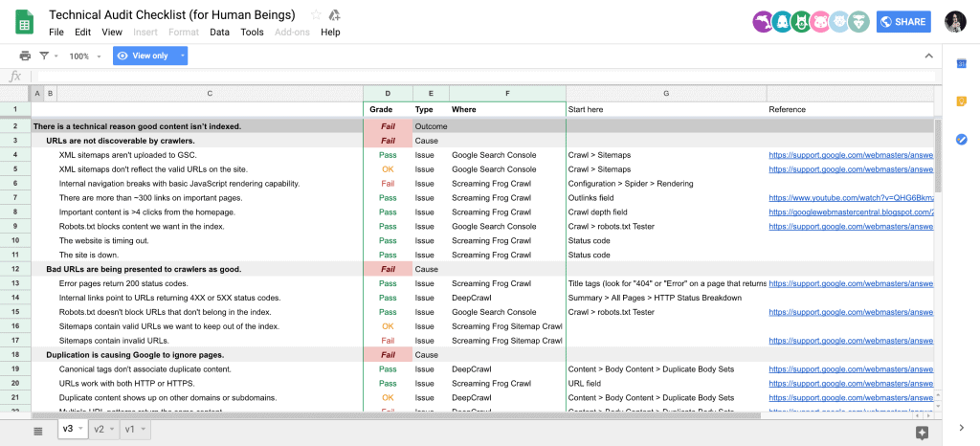Open the Google Sheets home icon
This screenshot has width=980, height=446.
pos(24,24)
